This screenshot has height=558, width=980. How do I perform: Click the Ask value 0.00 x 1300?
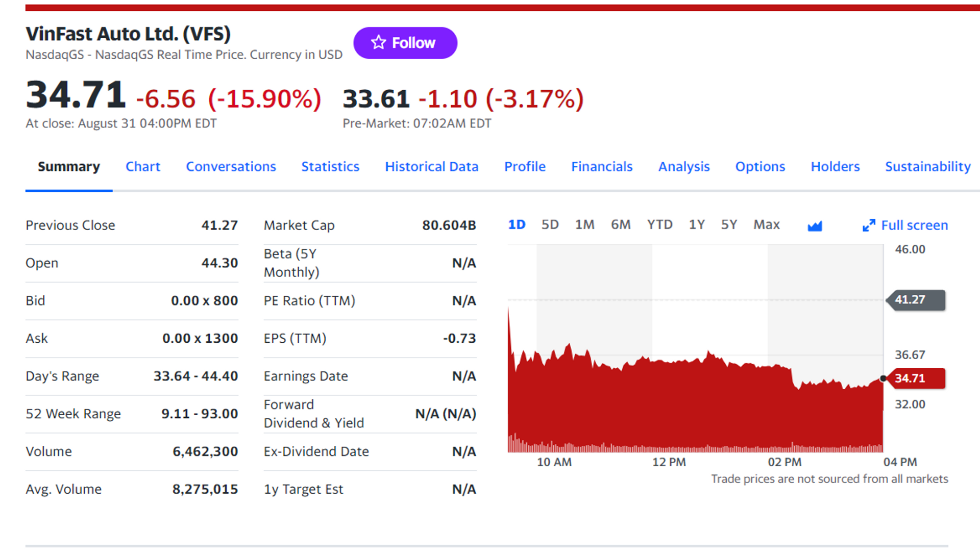coord(200,338)
